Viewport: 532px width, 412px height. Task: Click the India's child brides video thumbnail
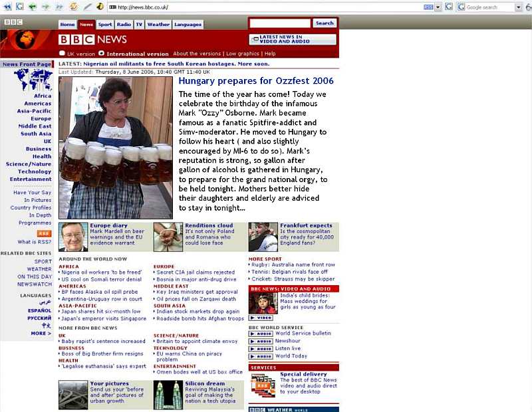tap(263, 303)
